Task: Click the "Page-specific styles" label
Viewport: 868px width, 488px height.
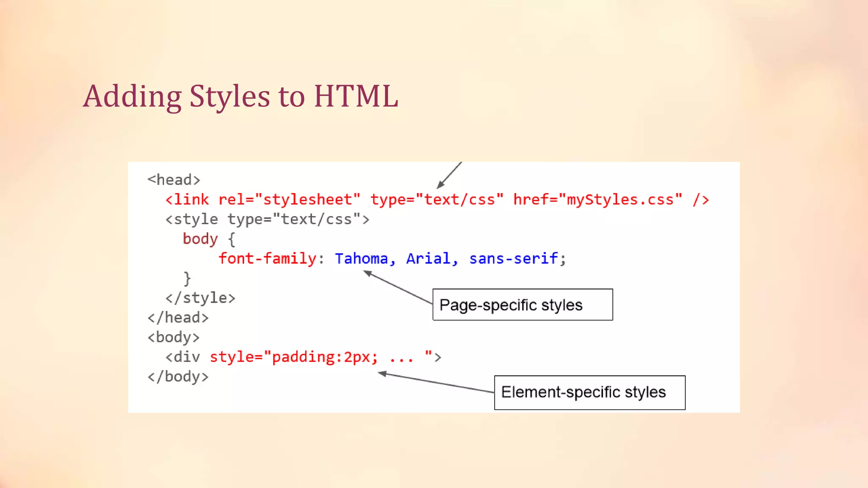Action: pos(523,305)
